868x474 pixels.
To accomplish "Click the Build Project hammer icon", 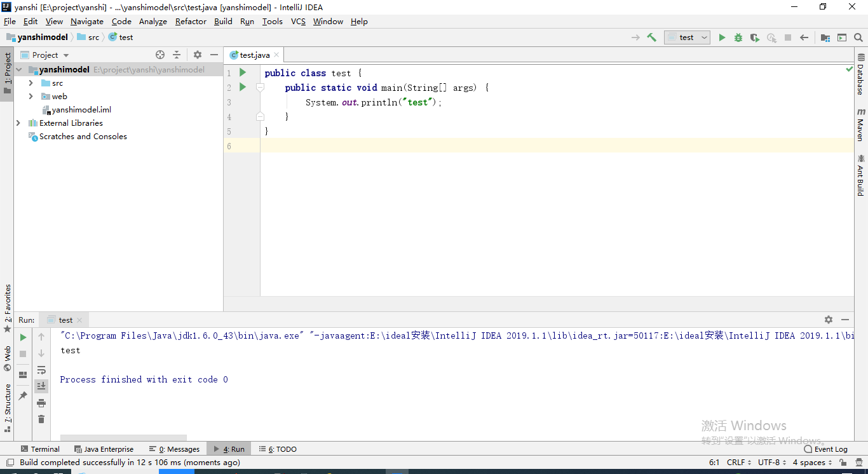I will [x=651, y=37].
